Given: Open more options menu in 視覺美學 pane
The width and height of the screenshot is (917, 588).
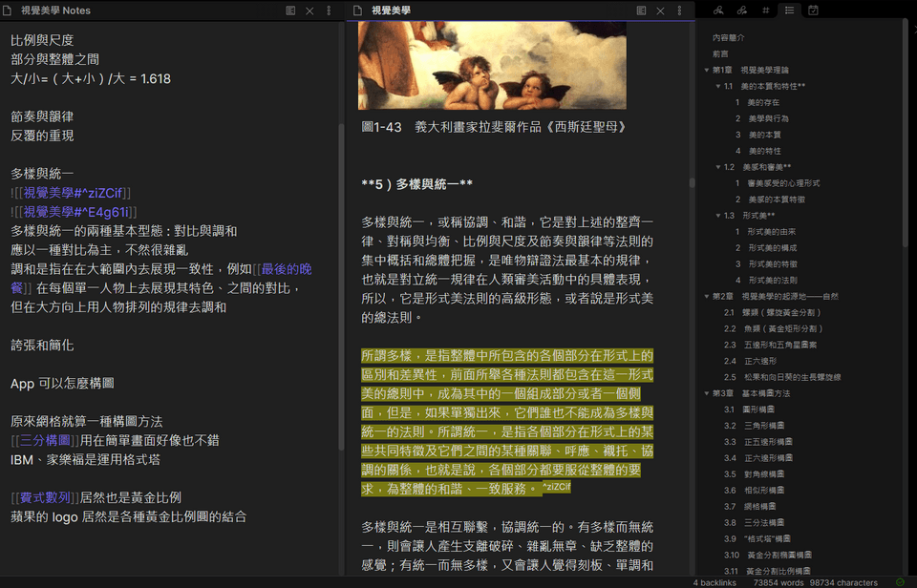Looking at the screenshot, I should (x=679, y=10).
